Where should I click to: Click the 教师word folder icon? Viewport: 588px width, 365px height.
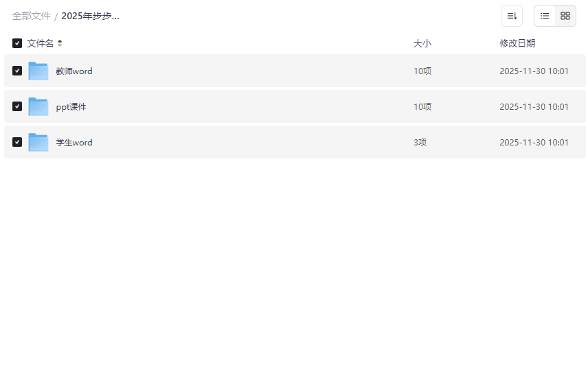pyautogui.click(x=38, y=71)
